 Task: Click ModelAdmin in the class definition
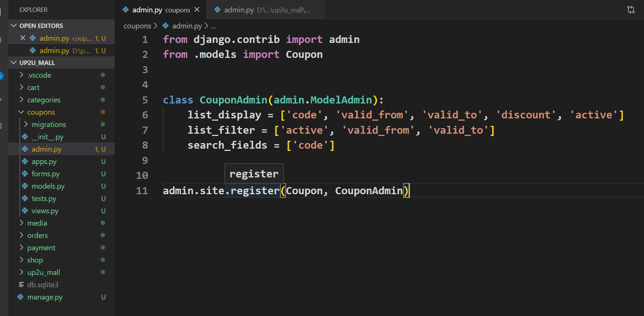(341, 100)
